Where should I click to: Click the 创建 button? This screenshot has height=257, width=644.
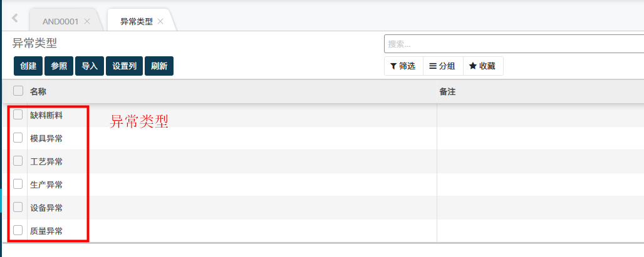[28, 66]
